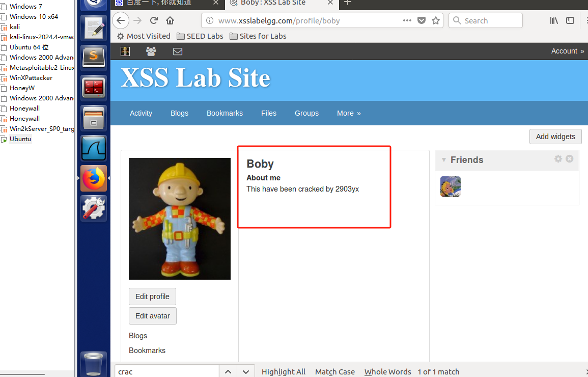Launch Wireshark from the dock
The height and width of the screenshot is (377, 588).
tap(94, 148)
